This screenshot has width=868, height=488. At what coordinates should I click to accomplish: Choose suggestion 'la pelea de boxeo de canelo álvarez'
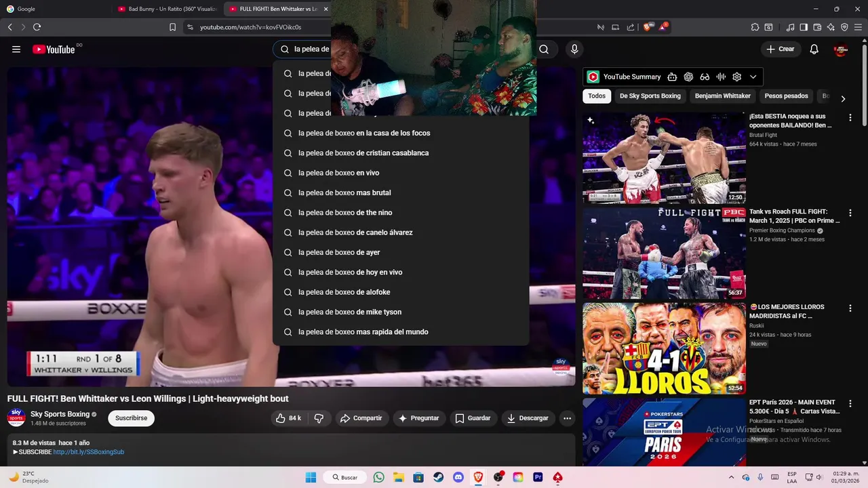(401, 232)
